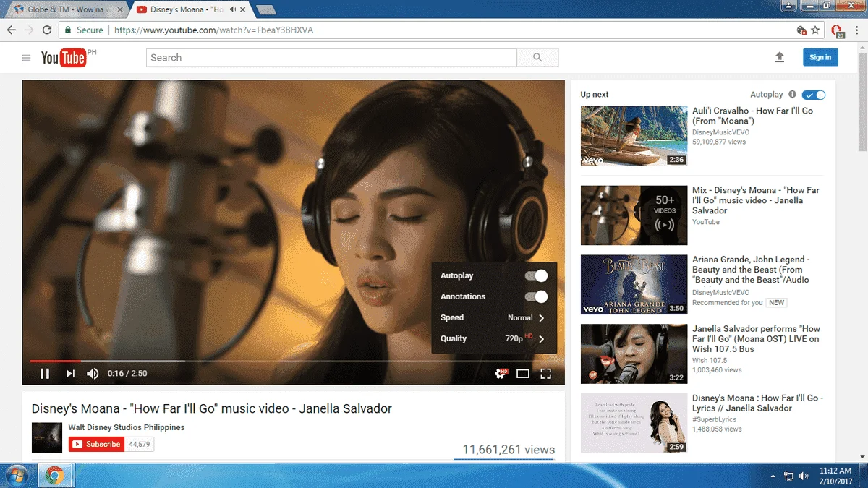Close the Disney's Moana browser tab
This screenshot has width=868, height=488.
tap(244, 9)
